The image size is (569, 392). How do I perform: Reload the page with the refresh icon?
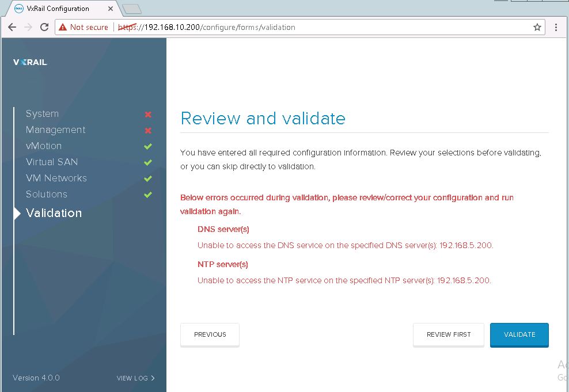[44, 27]
